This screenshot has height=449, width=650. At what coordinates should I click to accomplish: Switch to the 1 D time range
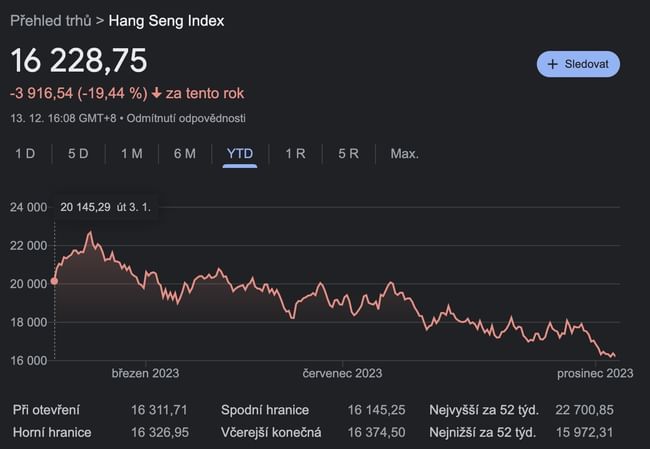coord(25,153)
